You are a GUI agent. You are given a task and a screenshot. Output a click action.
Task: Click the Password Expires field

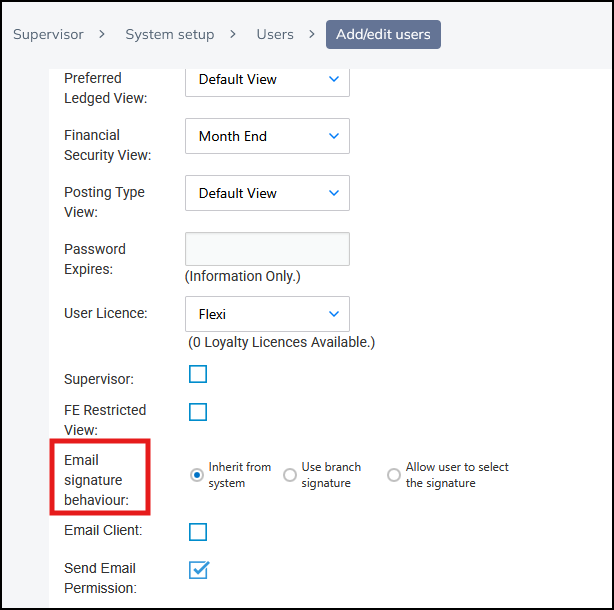[267, 249]
